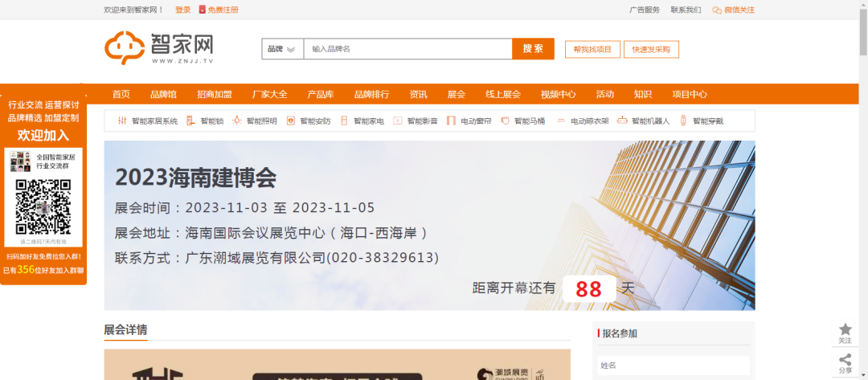Click the 电动晾衣架 rack icon

pos(561,121)
